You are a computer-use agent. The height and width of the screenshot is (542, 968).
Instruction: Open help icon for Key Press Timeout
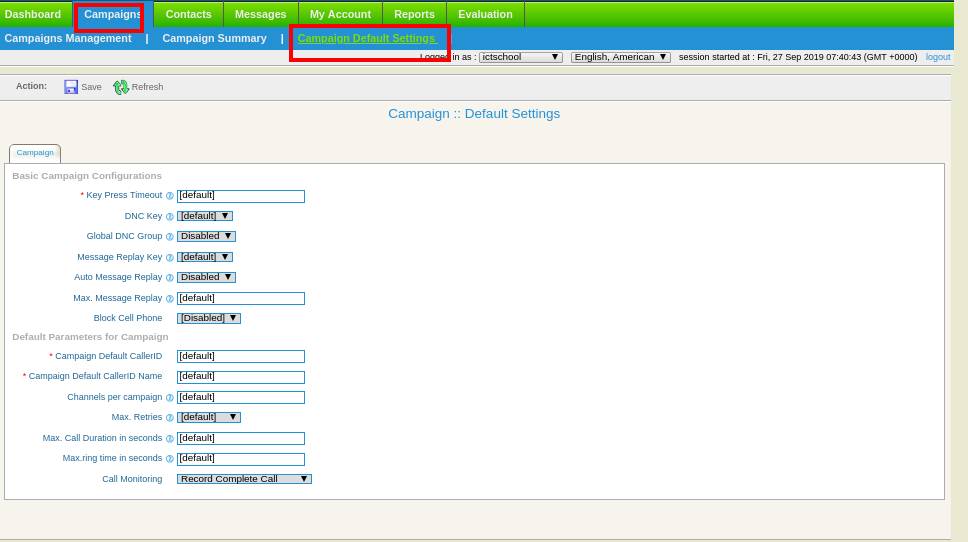tap(170, 196)
